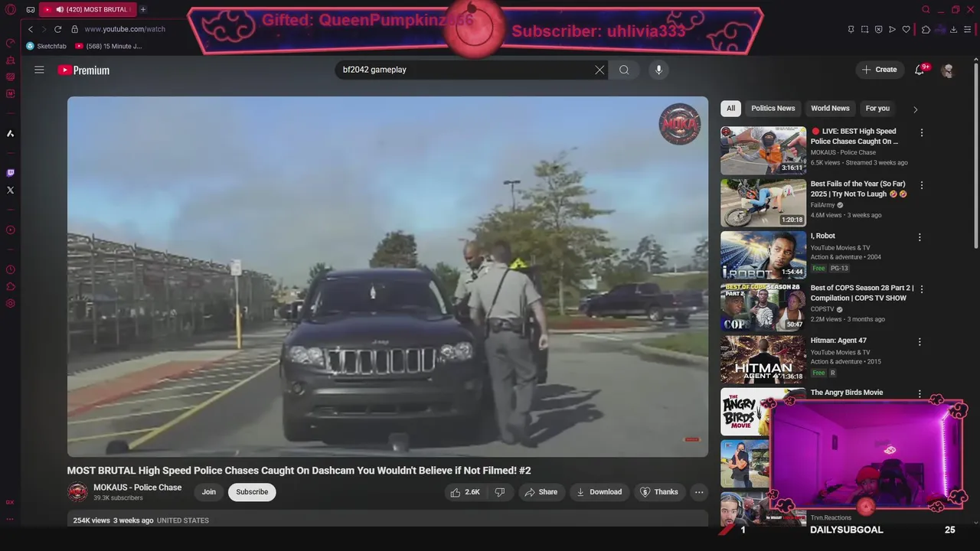Viewport: 980px width, 551px height.
Task: Open YouTube guide hamburger menu
Action: pyautogui.click(x=39, y=70)
